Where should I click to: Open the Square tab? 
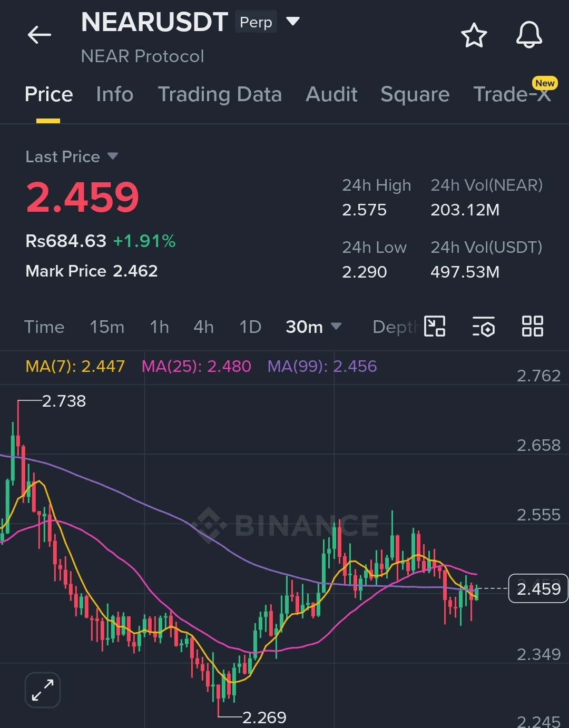click(415, 95)
